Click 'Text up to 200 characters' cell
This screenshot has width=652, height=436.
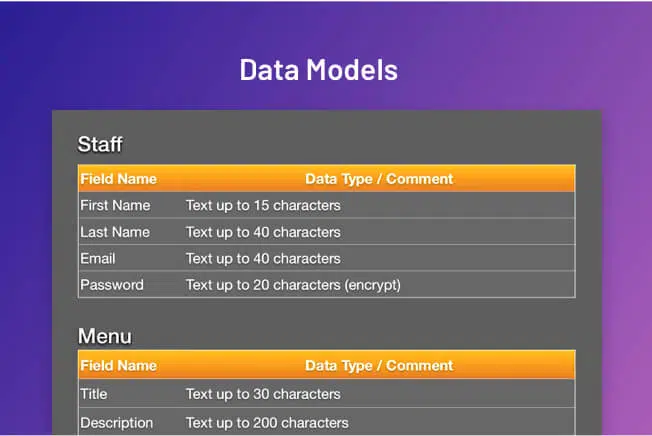267,423
